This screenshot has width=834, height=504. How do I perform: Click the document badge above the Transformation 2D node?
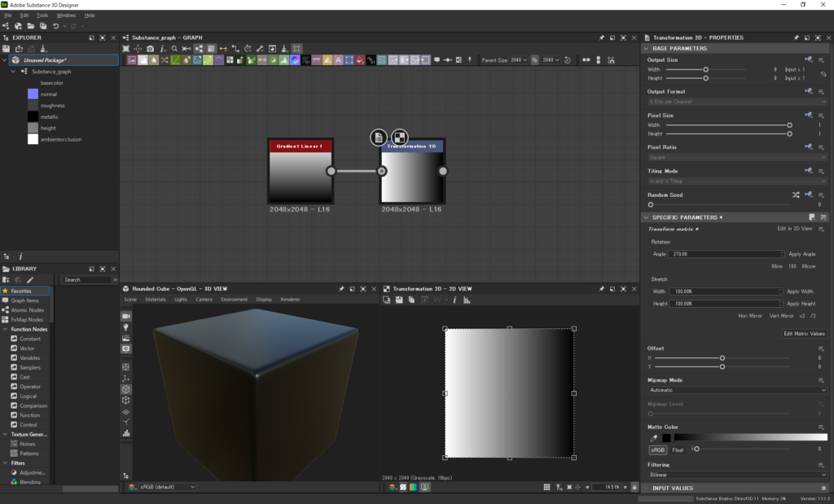point(379,137)
